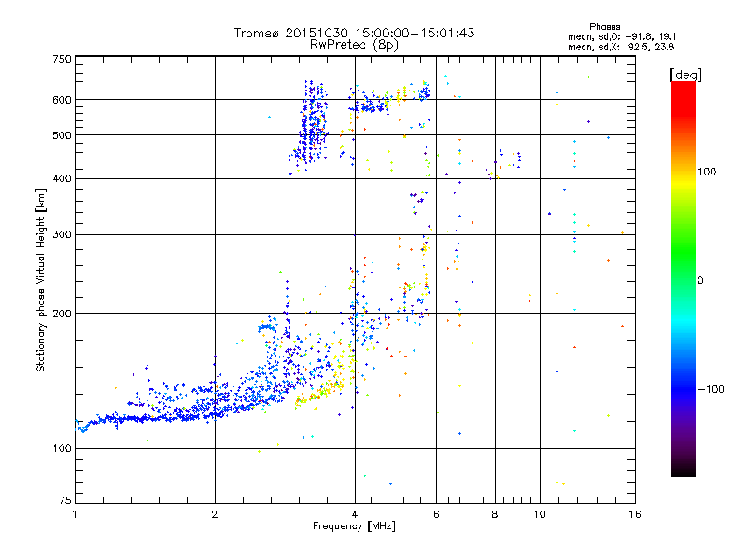Screen dimensions: 747x560
Task: Click the y-axis tick label '100'
Action: point(62,448)
